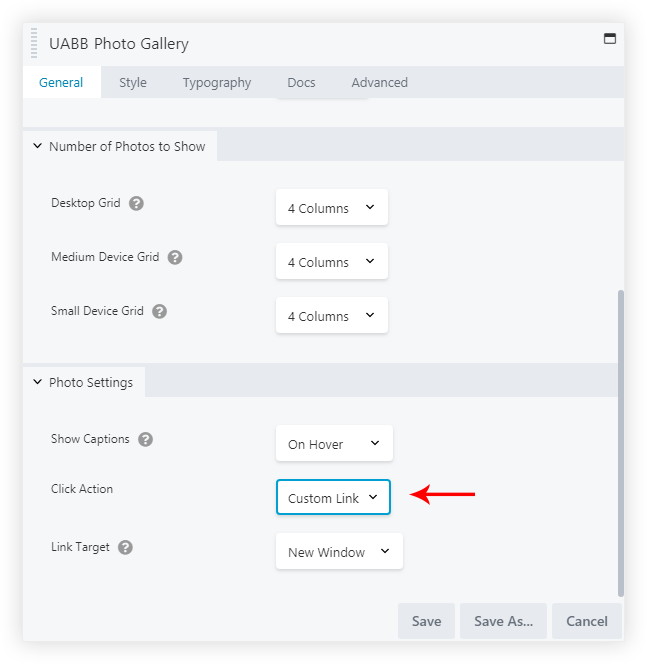This screenshot has height=664, width=647.
Task: Click help icon beside Small Device Grid
Action: click(159, 311)
